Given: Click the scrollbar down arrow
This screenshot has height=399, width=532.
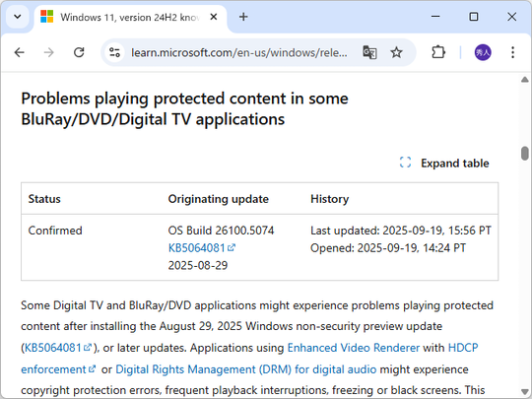Looking at the screenshot, I should [525, 392].
